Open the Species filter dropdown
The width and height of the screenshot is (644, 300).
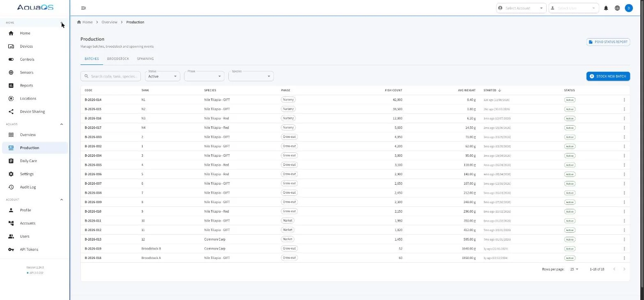(x=251, y=76)
